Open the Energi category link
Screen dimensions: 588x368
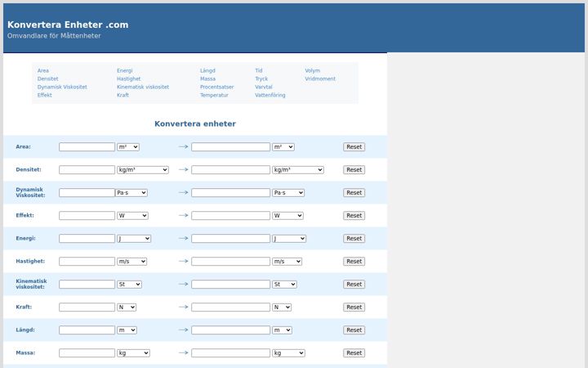point(124,70)
